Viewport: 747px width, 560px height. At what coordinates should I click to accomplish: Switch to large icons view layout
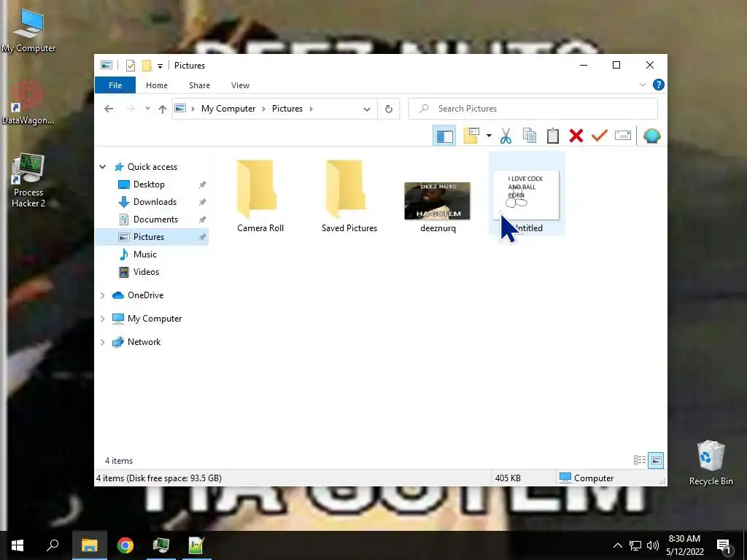point(656,460)
